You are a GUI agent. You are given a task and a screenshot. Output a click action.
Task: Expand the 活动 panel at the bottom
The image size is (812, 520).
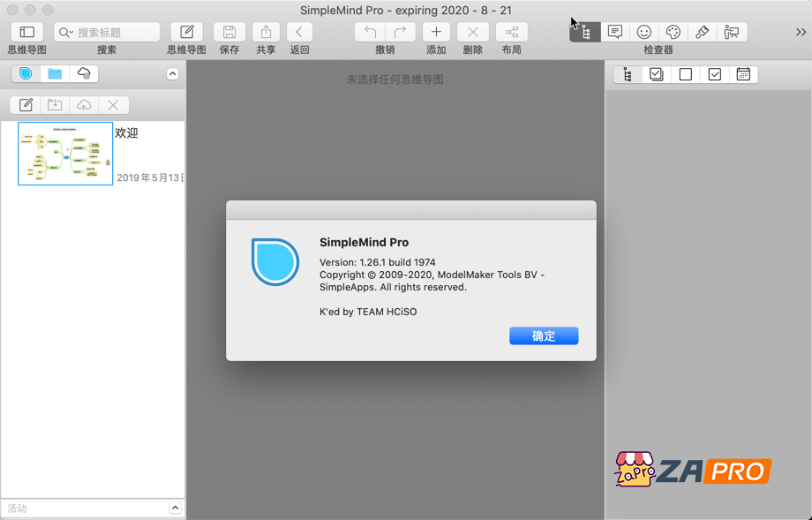(x=175, y=508)
